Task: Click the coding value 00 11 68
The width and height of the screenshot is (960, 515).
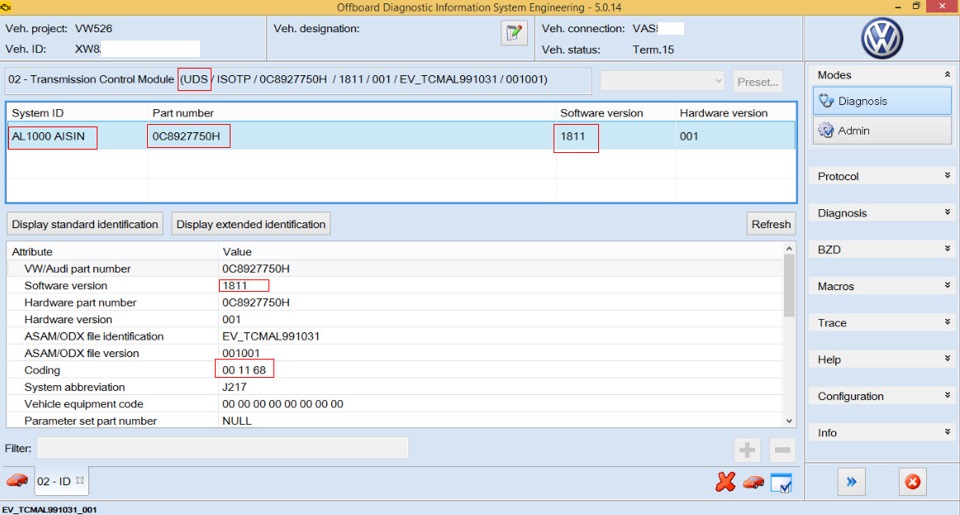Action: pyautogui.click(x=244, y=370)
